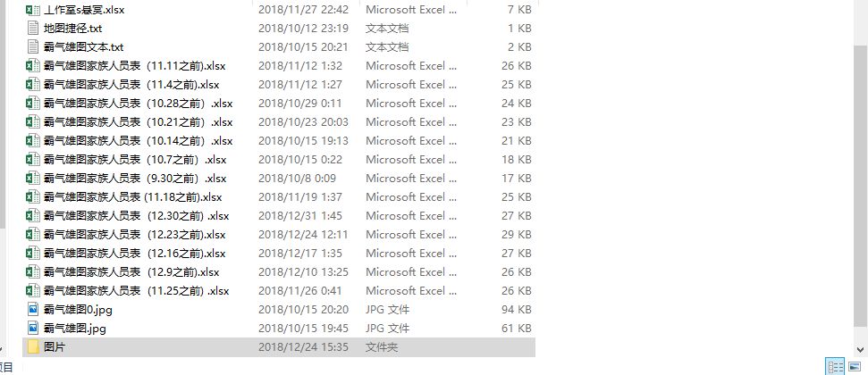Click the Excel file dated 2018/11/27 22:42
Screen dimensions: 868x375
click(279, 10)
